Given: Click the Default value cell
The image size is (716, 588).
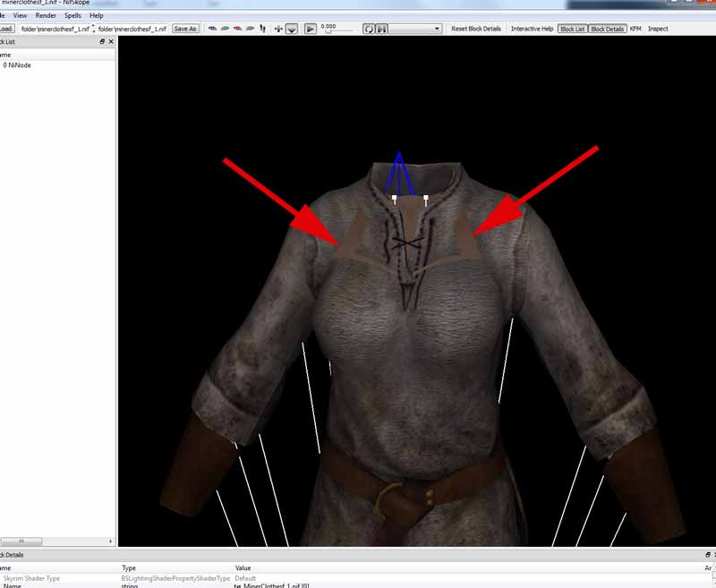Looking at the screenshot, I should (245, 578).
